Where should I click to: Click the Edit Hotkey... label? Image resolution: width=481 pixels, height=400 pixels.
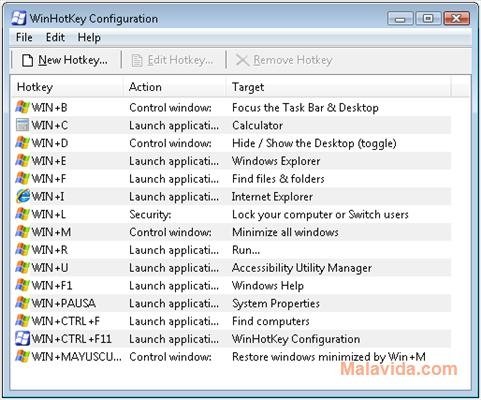tap(180, 60)
